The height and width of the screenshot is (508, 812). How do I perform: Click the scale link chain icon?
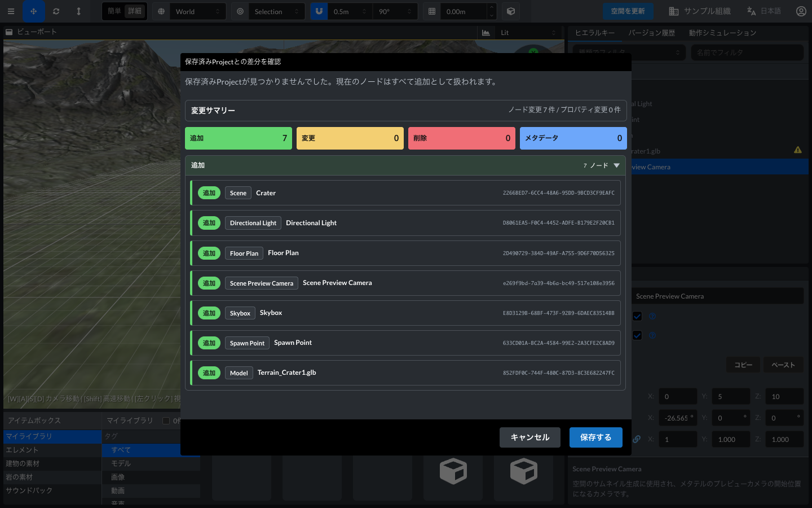click(637, 439)
